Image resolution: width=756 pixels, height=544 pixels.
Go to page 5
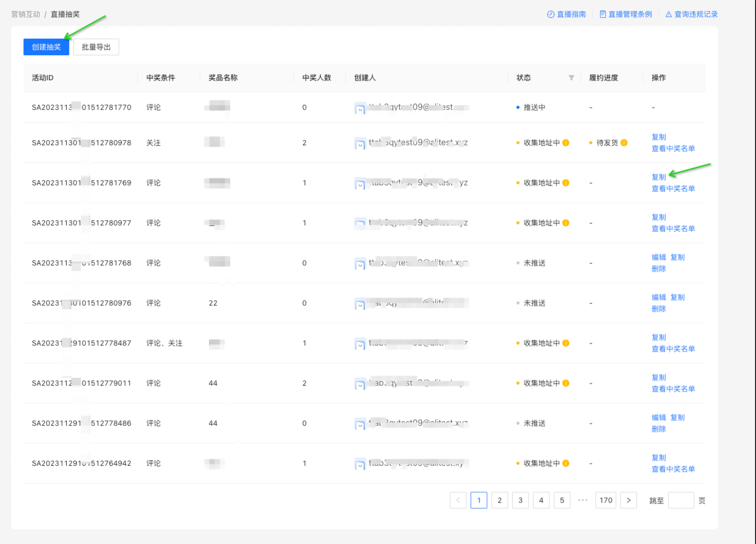(562, 500)
